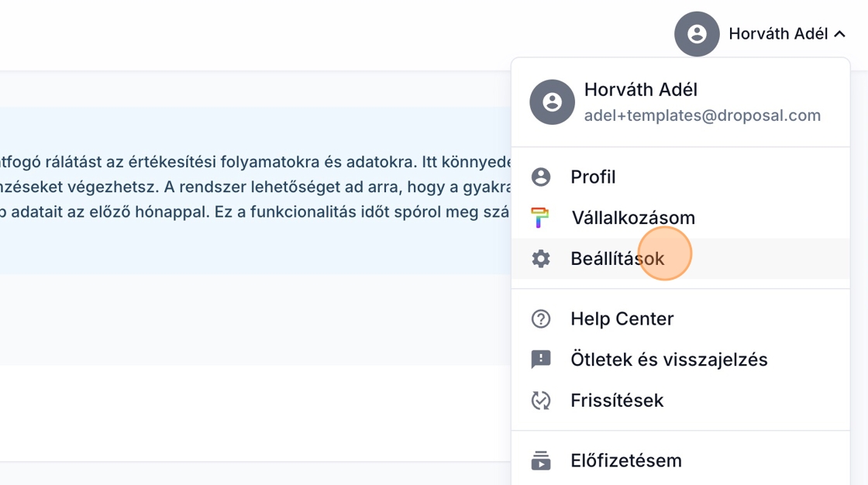
Task: Click the feedback speech bubble icon
Action: [x=540, y=359]
